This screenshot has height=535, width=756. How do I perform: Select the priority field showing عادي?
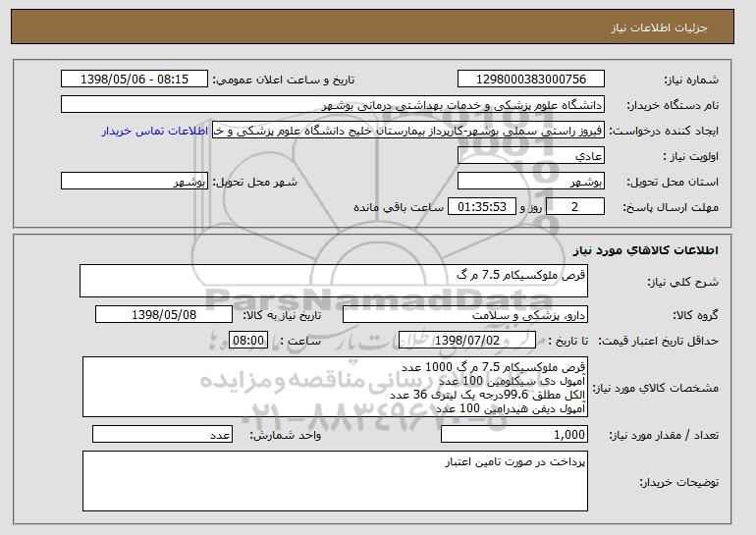pyautogui.click(x=531, y=156)
